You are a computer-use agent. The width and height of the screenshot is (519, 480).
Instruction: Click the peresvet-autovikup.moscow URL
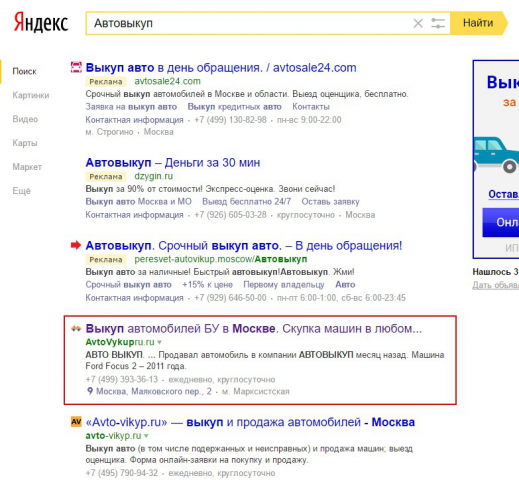[x=221, y=259]
